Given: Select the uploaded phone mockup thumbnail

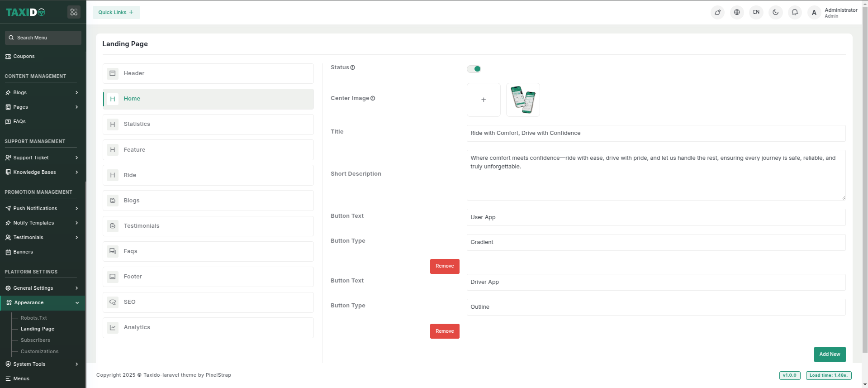Looking at the screenshot, I should click(x=523, y=100).
